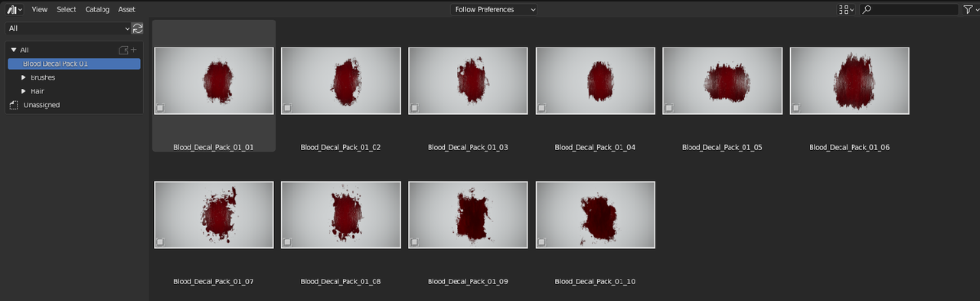The image size is (980, 301).
Task: Click the Blood_Decal_Pack_01_09 name label
Action: pos(468,282)
